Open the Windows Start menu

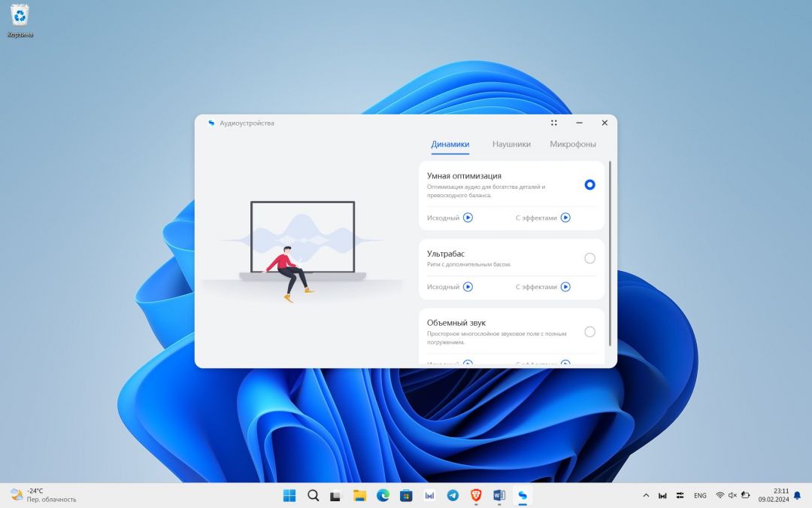point(289,495)
